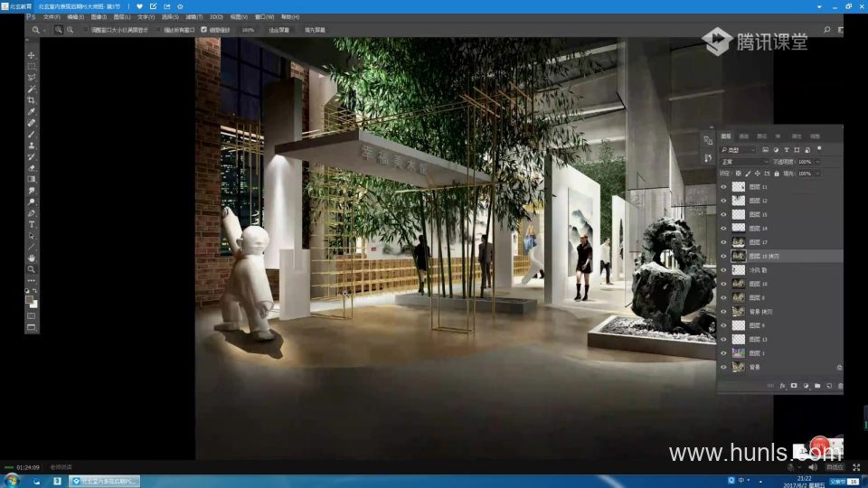Select the Magic Wand tool
This screenshot has width=868, height=488.
[31, 89]
